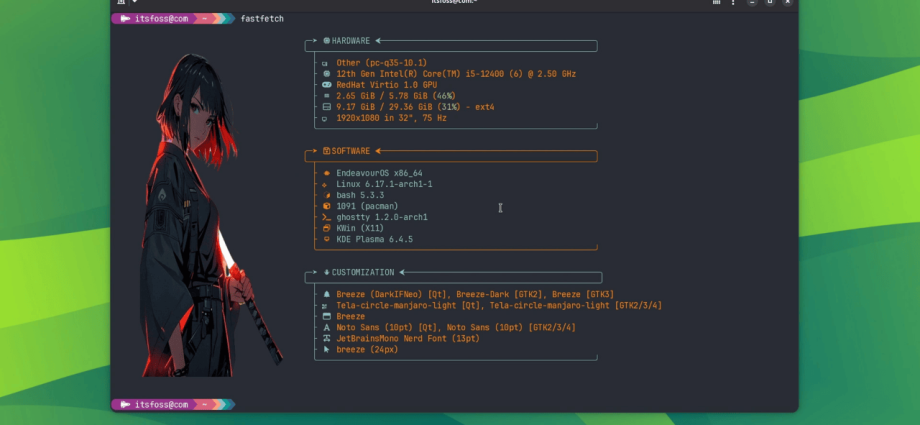This screenshot has height=425, width=920.
Task: Click the Noto Sans (10pt) [Qt] font line
Action: click(456, 328)
